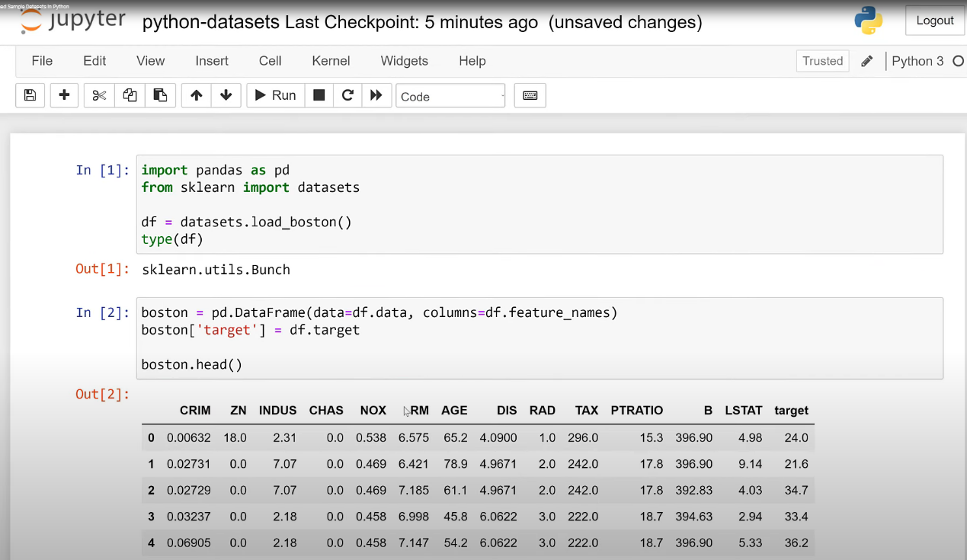Click the DIS column header
Image resolution: width=967 pixels, height=560 pixels.
(x=507, y=410)
